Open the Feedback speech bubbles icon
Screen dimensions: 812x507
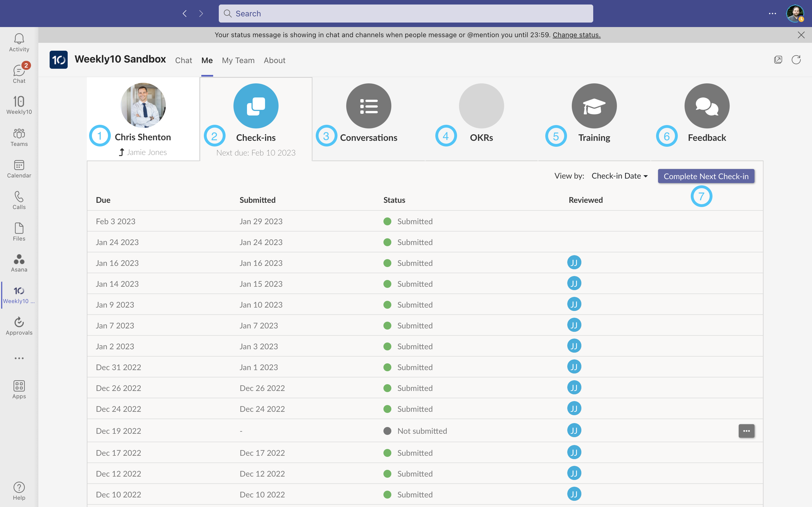(x=707, y=106)
